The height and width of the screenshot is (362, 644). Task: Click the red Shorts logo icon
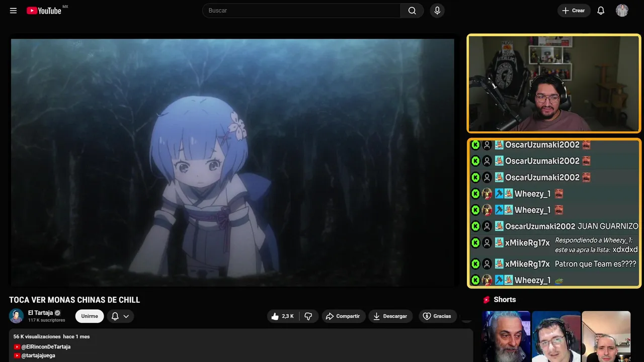(487, 300)
